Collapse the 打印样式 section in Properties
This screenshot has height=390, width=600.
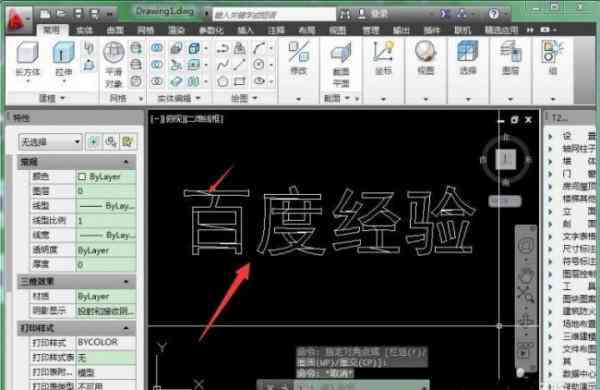click(126, 328)
